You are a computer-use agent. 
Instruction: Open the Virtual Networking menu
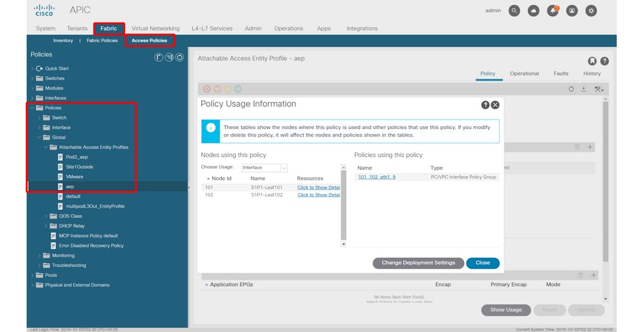[155, 28]
